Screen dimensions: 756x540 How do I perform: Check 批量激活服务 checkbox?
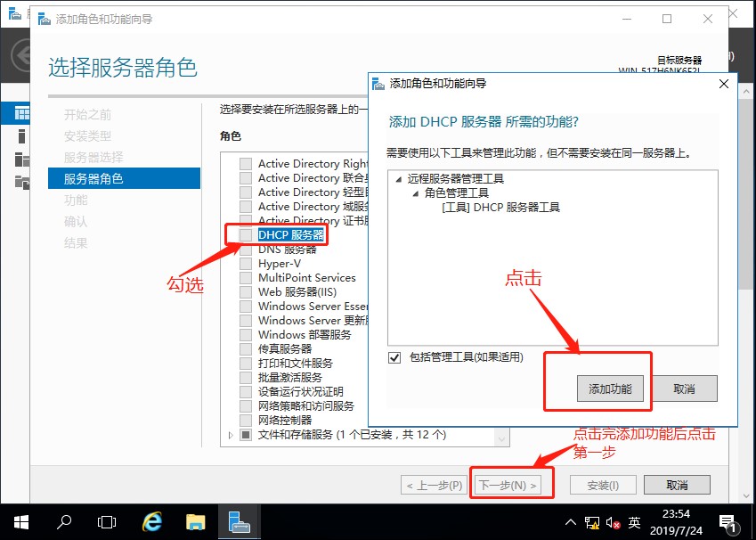246,377
